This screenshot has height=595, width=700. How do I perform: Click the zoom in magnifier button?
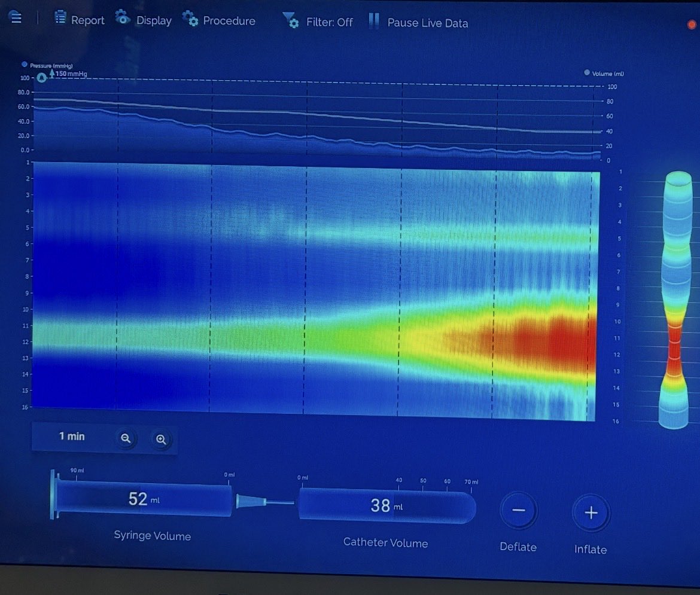(161, 440)
